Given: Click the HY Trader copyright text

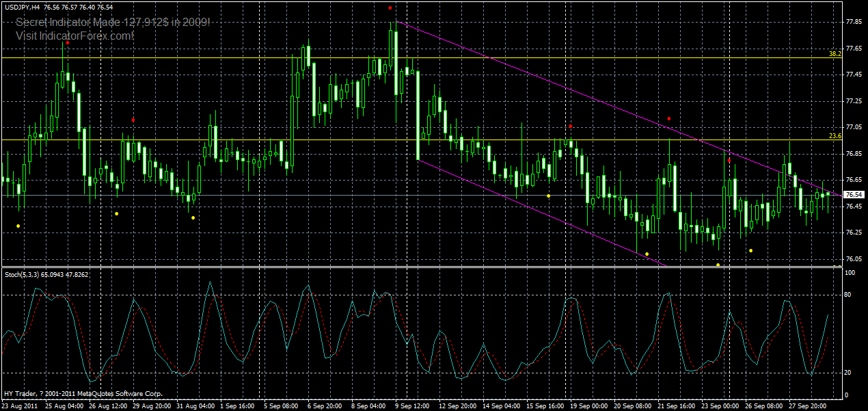Looking at the screenshot, I should pyautogui.click(x=82, y=394).
